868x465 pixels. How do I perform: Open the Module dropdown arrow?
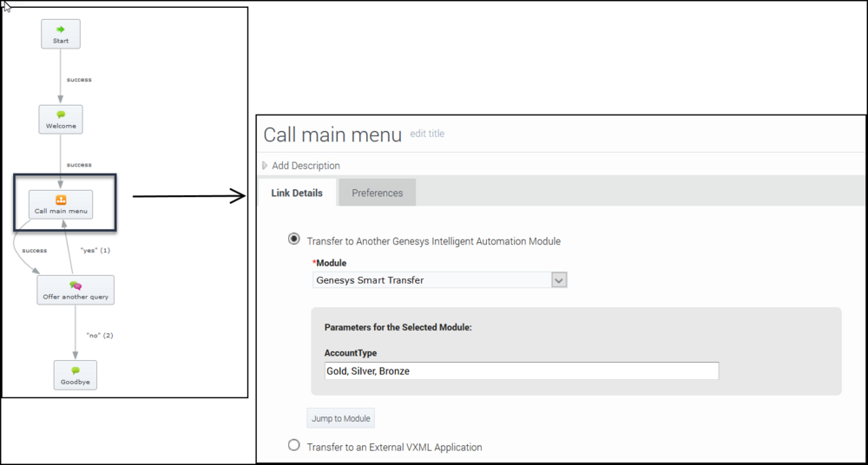[559, 280]
